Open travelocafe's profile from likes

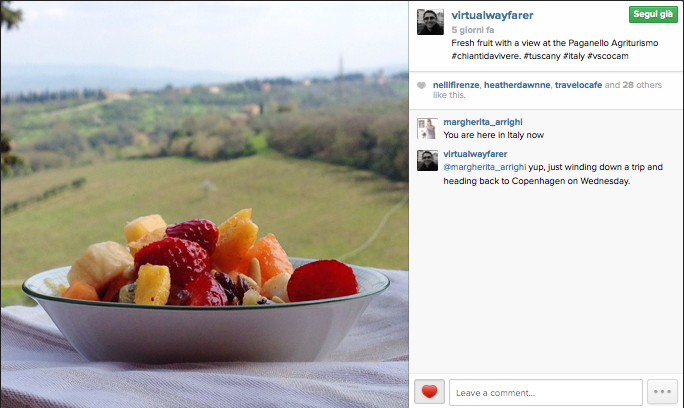[578, 85]
